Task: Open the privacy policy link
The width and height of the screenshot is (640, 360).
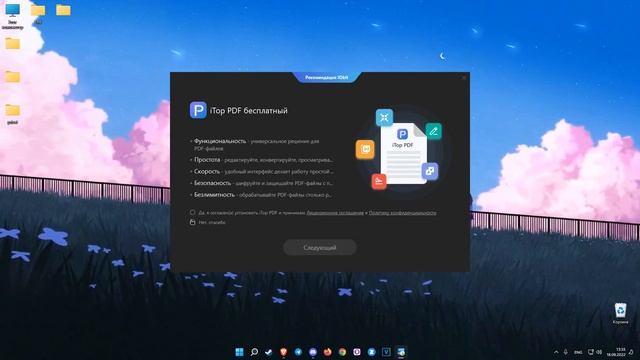Action: tap(402, 213)
